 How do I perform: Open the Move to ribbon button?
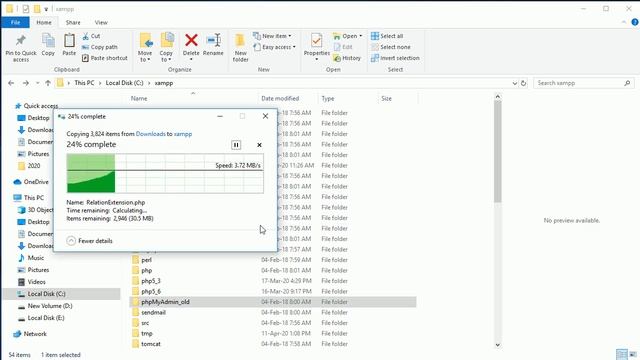[145, 47]
